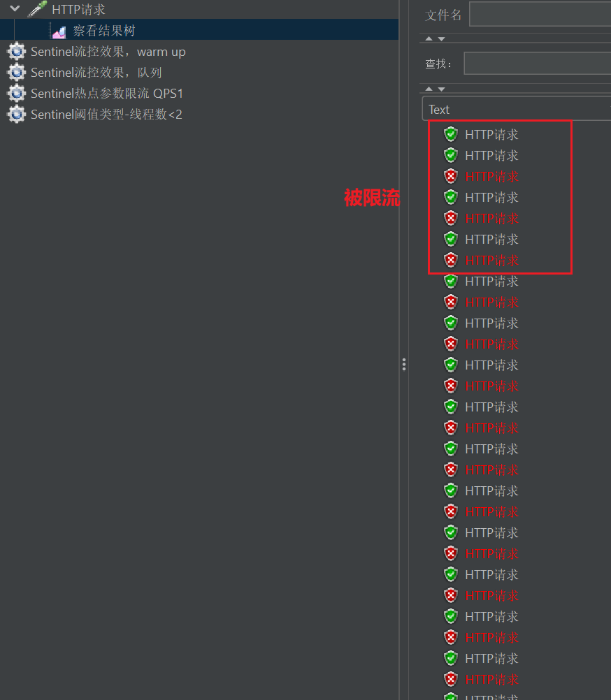Viewport: 611px width, 700px height.
Task: Click the gear icon for Sentinel流控效果, warm up
Action: coord(17,51)
